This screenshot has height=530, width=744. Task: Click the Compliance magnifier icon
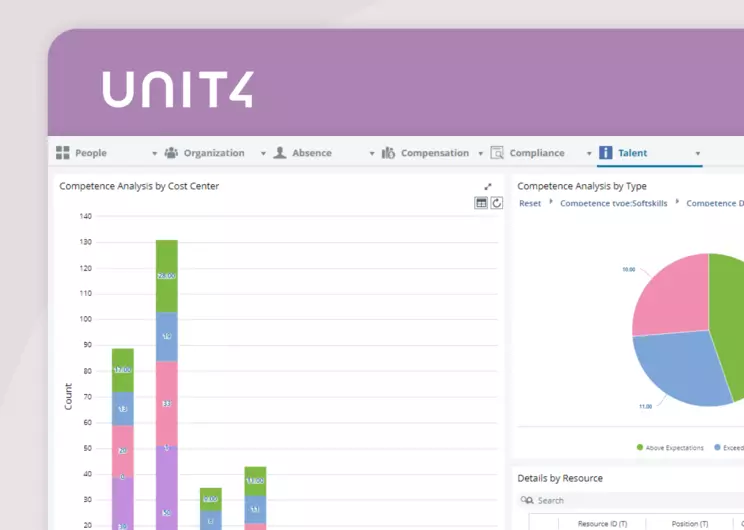(497, 153)
